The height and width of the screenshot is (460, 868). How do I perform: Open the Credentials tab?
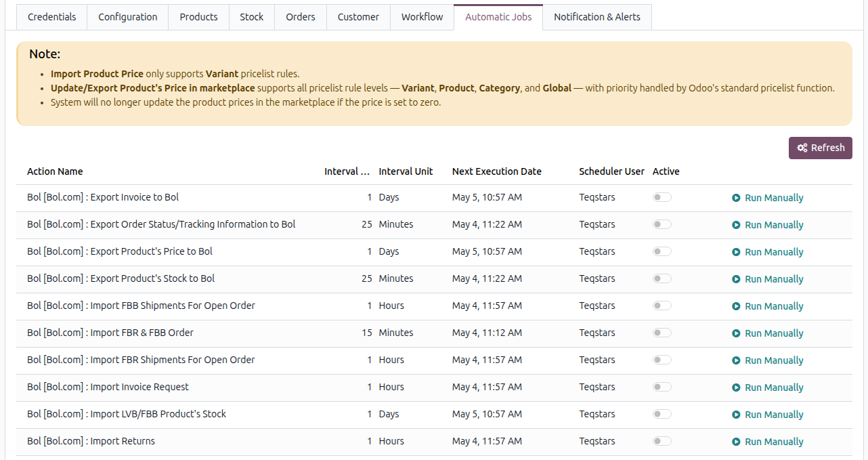point(52,17)
